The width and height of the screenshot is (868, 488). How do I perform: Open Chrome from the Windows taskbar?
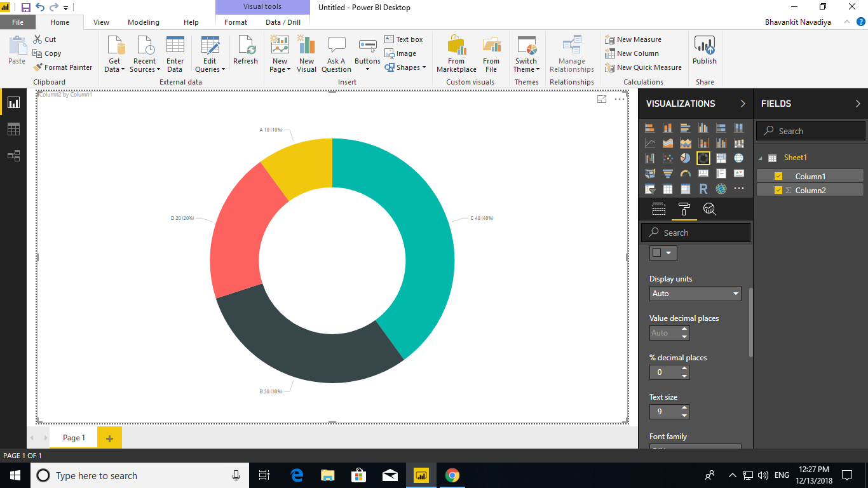pyautogui.click(x=452, y=475)
